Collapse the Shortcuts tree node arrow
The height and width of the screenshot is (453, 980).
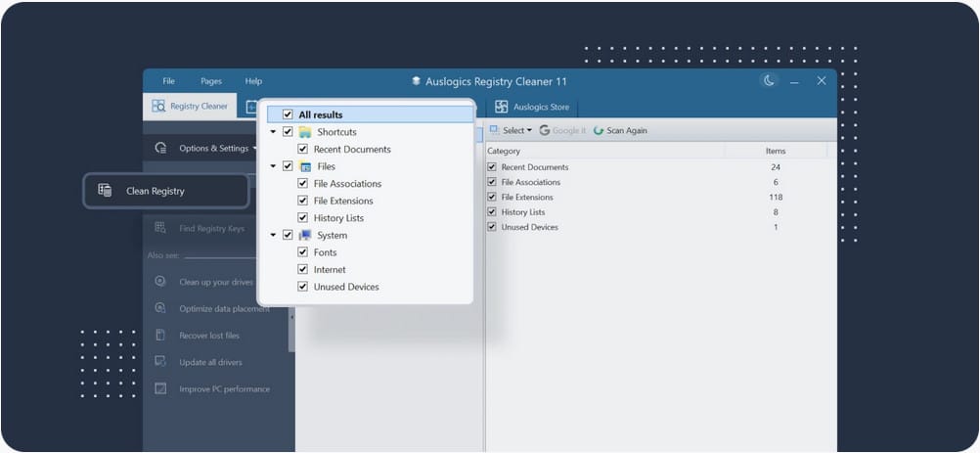click(x=273, y=132)
